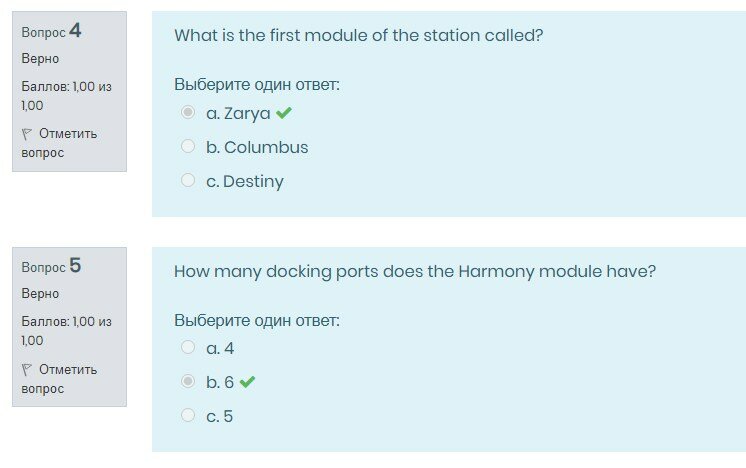Click the Harmony docking ports question text

click(x=414, y=271)
